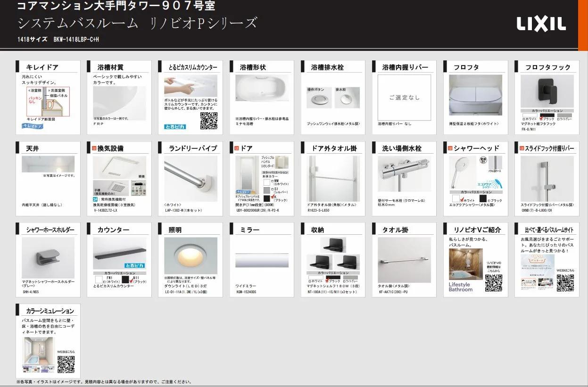Click the towel bar photo in タオル掛 card
The width and height of the screenshot is (588, 387).
click(x=404, y=260)
